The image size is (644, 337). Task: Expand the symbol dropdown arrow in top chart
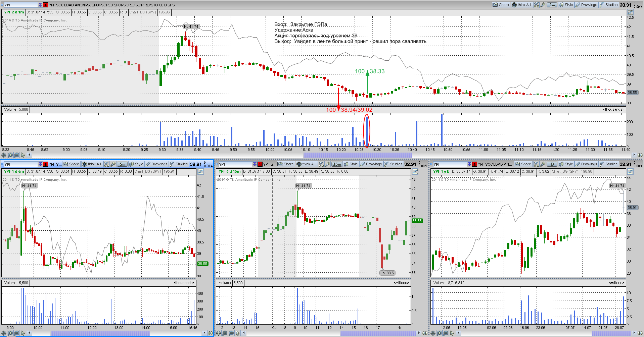(40, 5)
